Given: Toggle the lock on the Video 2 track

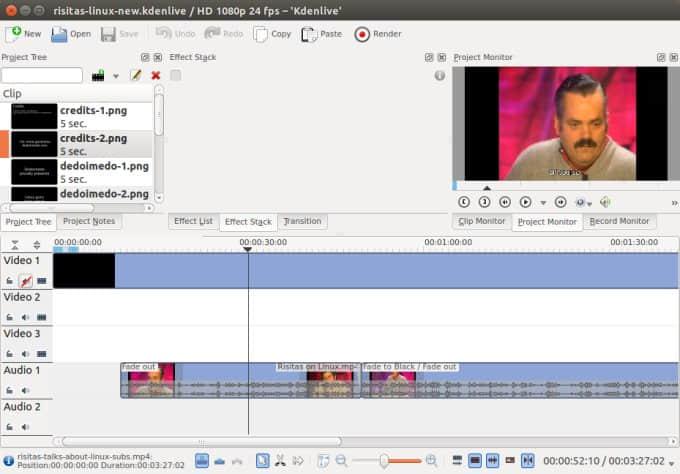Looking at the screenshot, I should pos(9,317).
